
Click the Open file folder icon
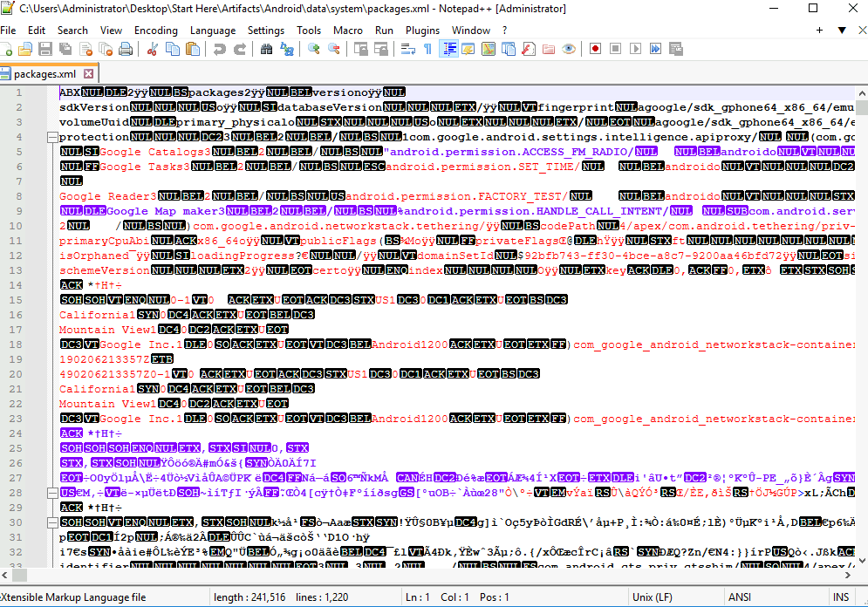[25, 49]
